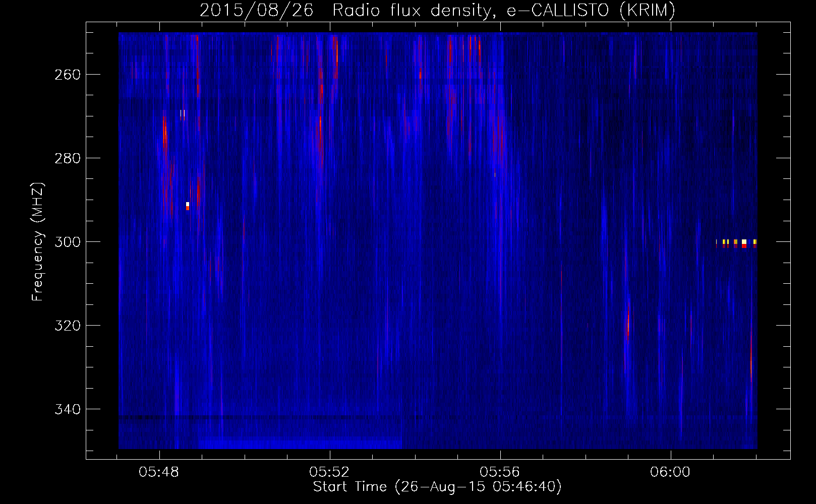Click the 05:48 time tick label
The width and height of the screenshot is (816, 504).
(x=159, y=472)
